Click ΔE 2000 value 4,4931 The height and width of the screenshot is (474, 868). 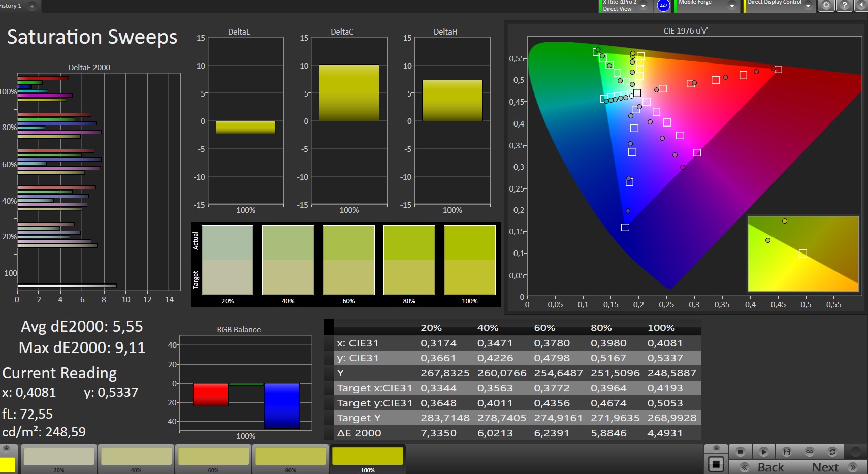665,433
